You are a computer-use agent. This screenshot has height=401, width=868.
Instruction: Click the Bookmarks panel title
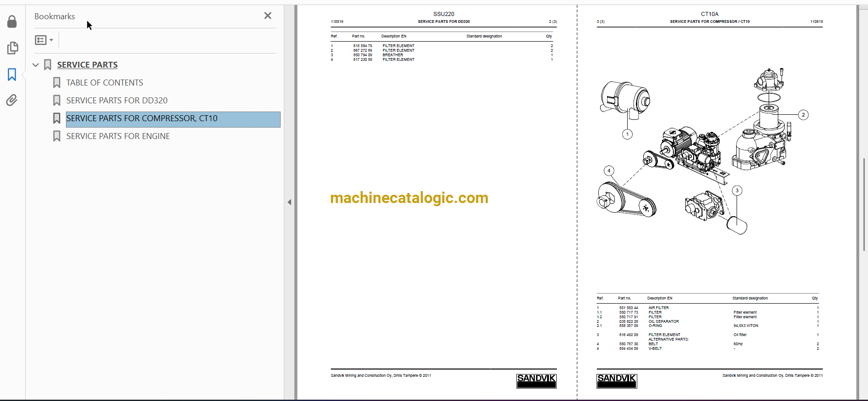click(x=54, y=16)
